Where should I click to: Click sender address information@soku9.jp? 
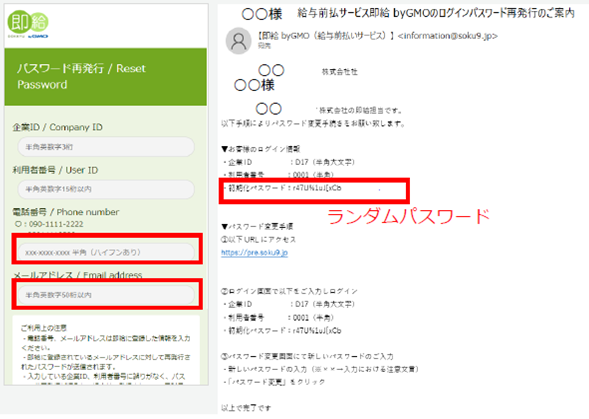tap(448, 36)
